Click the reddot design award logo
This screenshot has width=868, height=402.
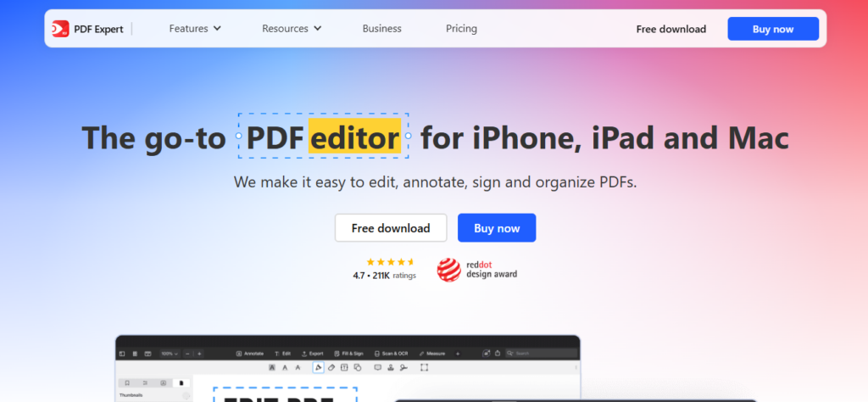coord(476,270)
